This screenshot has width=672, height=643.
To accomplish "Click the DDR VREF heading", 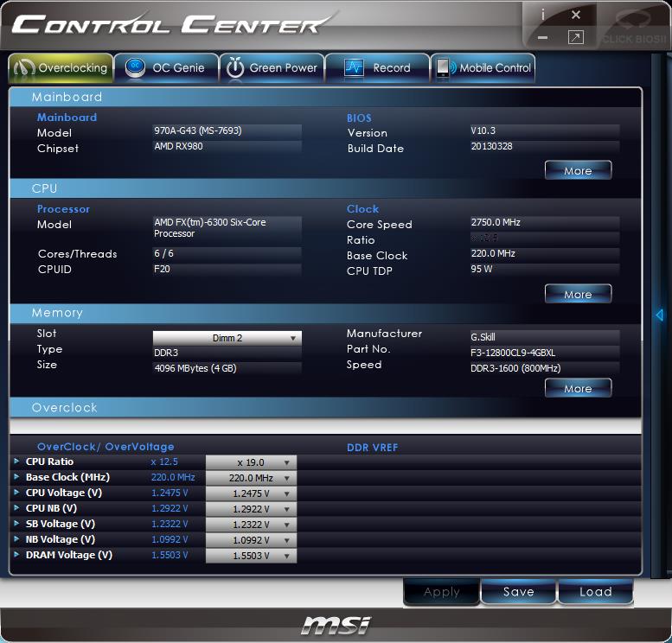I will click(x=372, y=448).
